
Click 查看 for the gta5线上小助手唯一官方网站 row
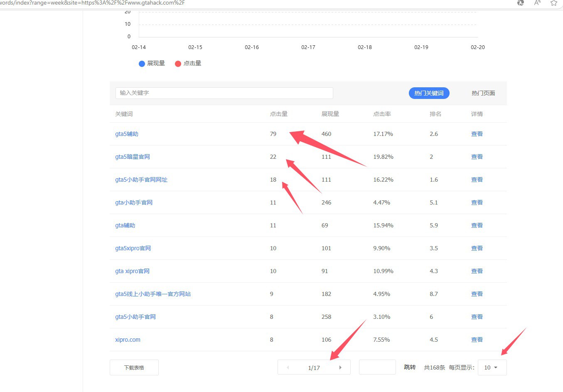(x=477, y=294)
